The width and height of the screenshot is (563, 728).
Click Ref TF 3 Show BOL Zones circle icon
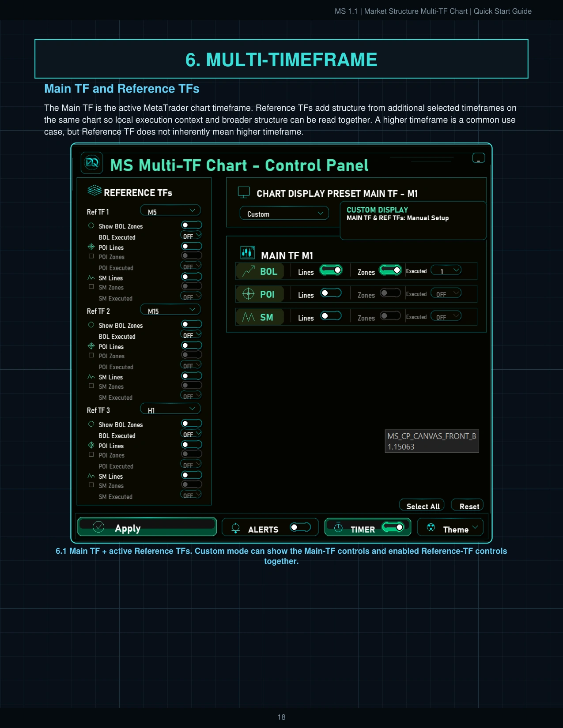click(91, 424)
